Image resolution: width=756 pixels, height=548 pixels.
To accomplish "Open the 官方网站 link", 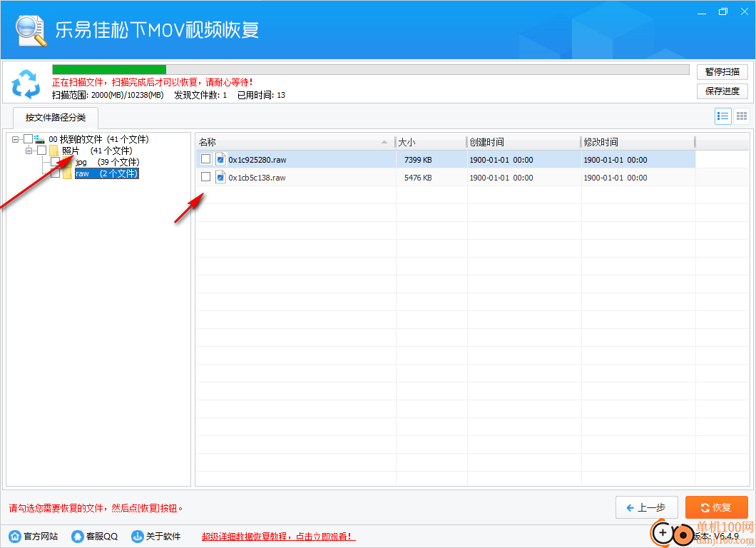I will pos(41,537).
